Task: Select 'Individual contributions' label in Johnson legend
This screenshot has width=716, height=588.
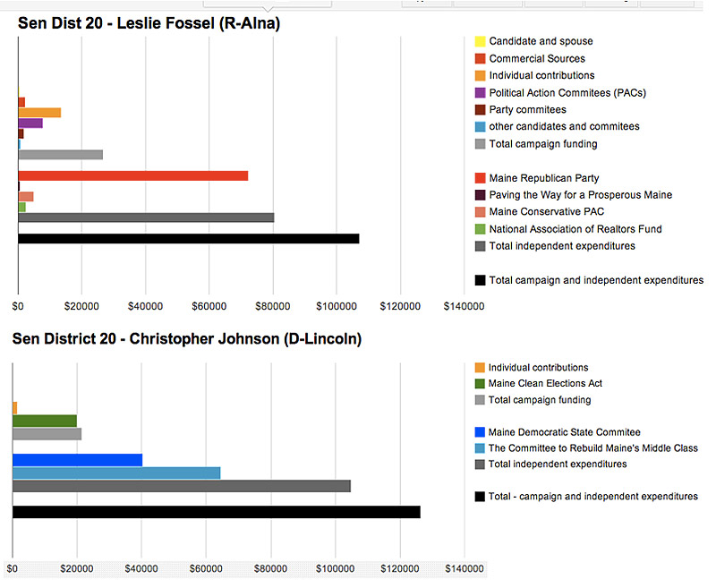Action: pos(539,368)
